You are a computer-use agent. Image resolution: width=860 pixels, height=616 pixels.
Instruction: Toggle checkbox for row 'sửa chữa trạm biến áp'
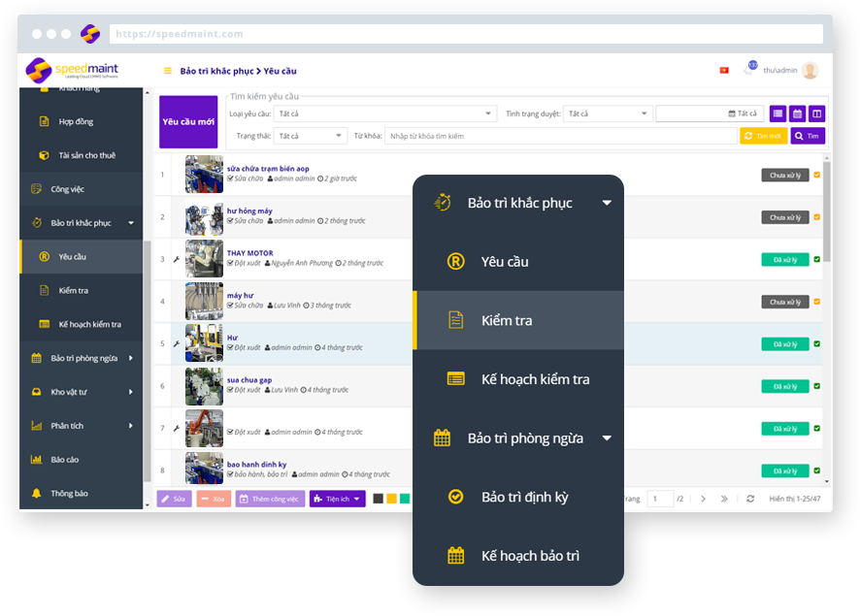coord(816,176)
